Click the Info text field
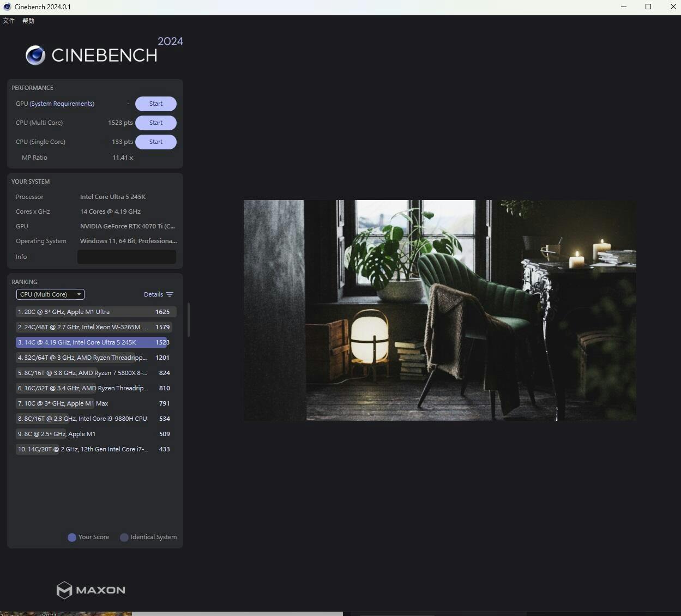Image resolution: width=681 pixels, height=616 pixels. 126,257
